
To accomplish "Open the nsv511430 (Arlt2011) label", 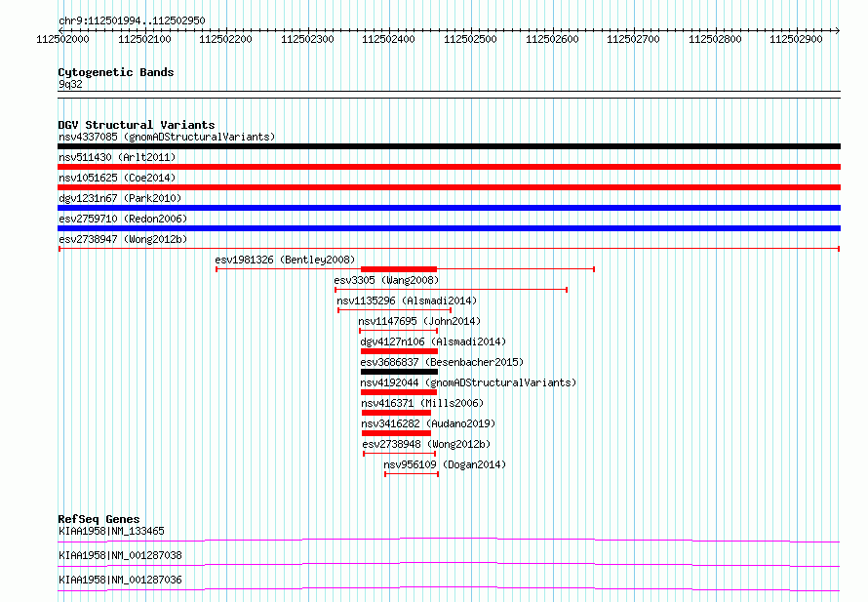I will click(117, 157).
